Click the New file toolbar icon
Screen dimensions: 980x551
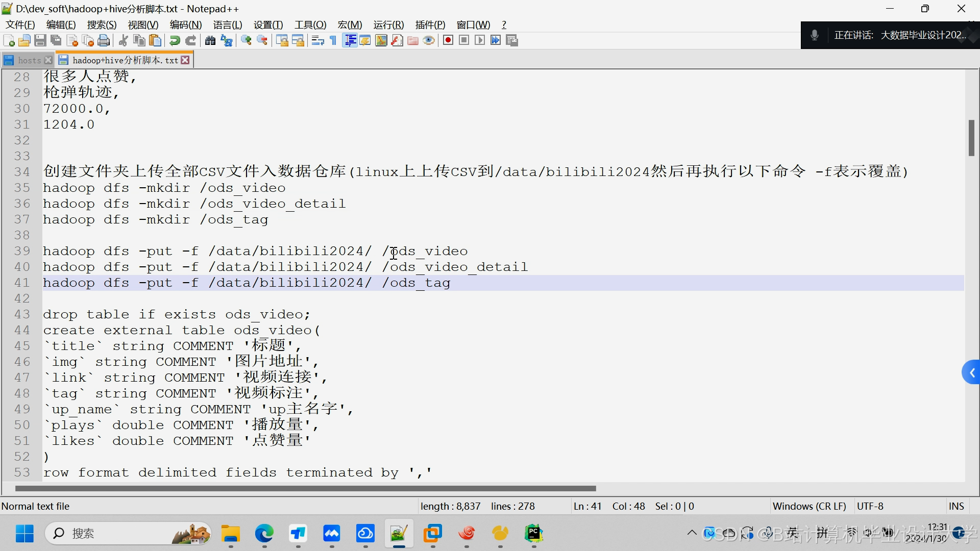coord(9,41)
